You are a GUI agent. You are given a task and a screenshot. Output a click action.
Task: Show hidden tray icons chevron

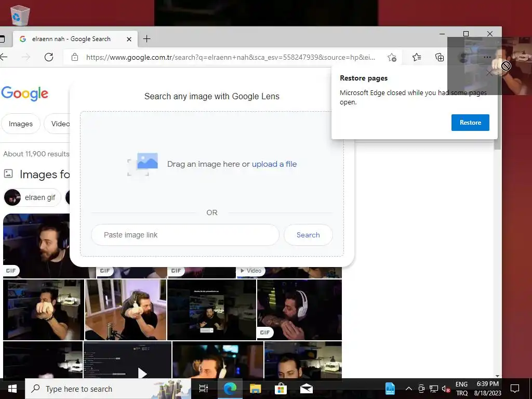point(409,389)
